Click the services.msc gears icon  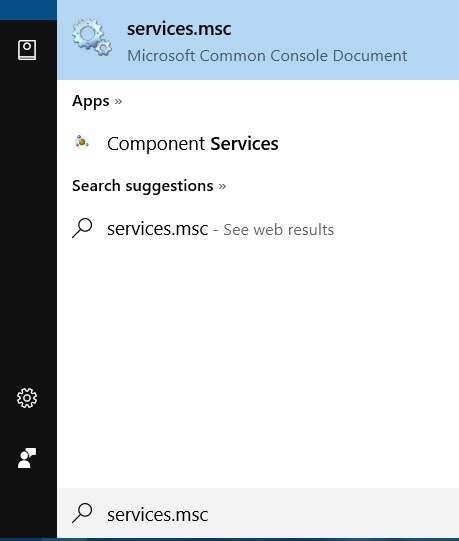tap(92, 37)
